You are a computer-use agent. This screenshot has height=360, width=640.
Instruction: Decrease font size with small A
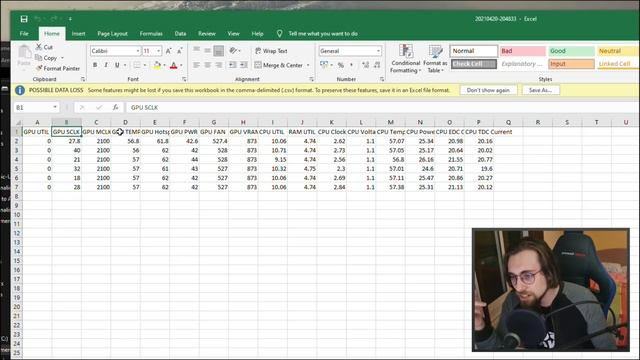coord(179,51)
